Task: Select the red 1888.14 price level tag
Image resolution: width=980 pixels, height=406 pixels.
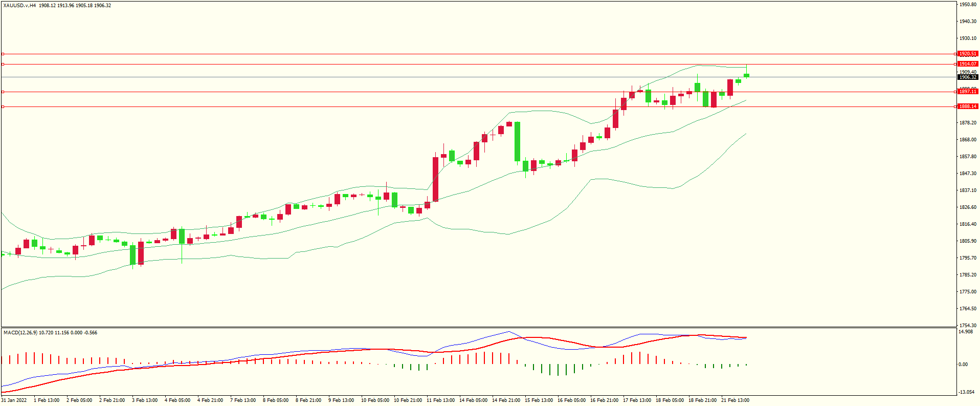Action: pyautogui.click(x=968, y=106)
